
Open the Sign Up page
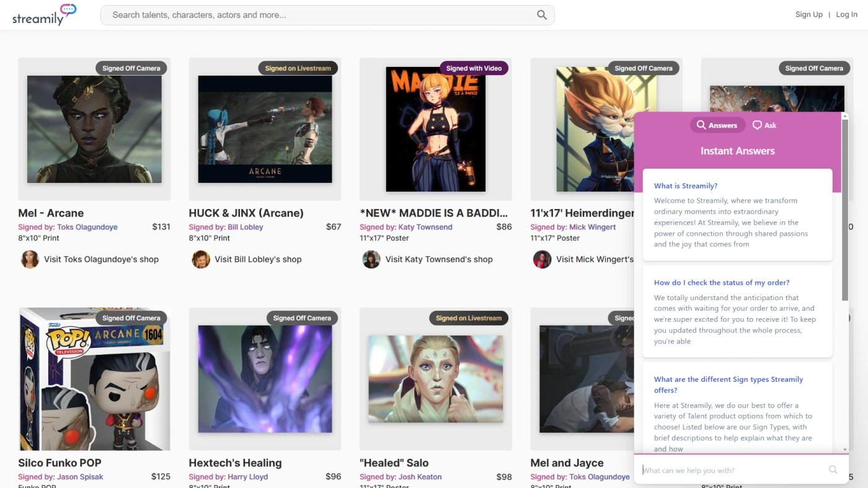808,15
